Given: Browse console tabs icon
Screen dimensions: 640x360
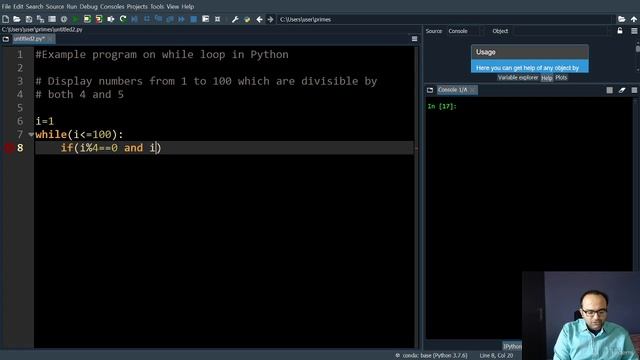Looking at the screenshot, I should [430, 90].
